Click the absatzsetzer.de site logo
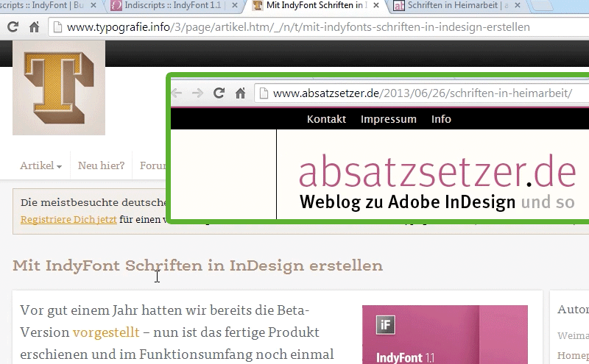The image size is (589, 364). tap(437, 171)
